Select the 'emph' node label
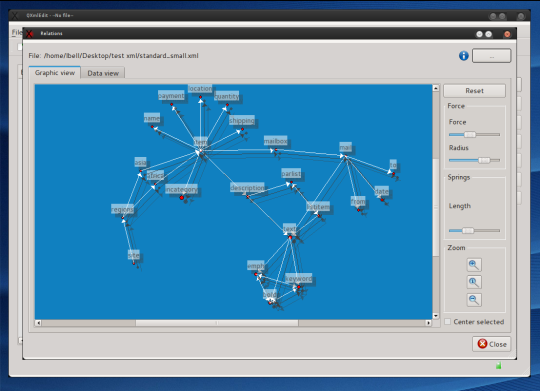 (x=256, y=265)
